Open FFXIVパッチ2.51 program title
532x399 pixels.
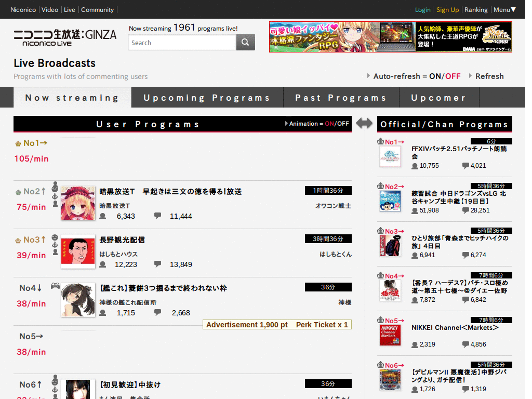pyautogui.click(x=459, y=152)
